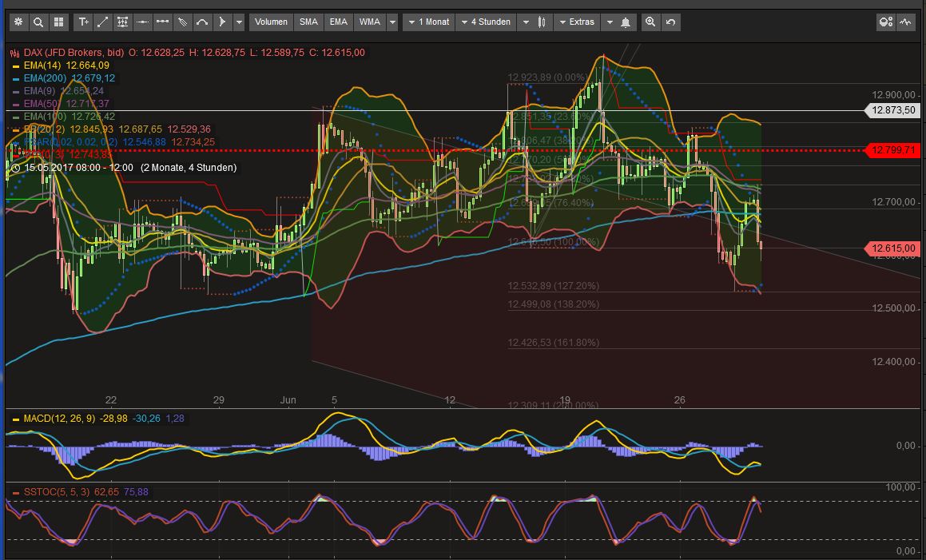Screen dimensions: 926x560
Task: Open the alarm bell icon
Action: (626, 22)
